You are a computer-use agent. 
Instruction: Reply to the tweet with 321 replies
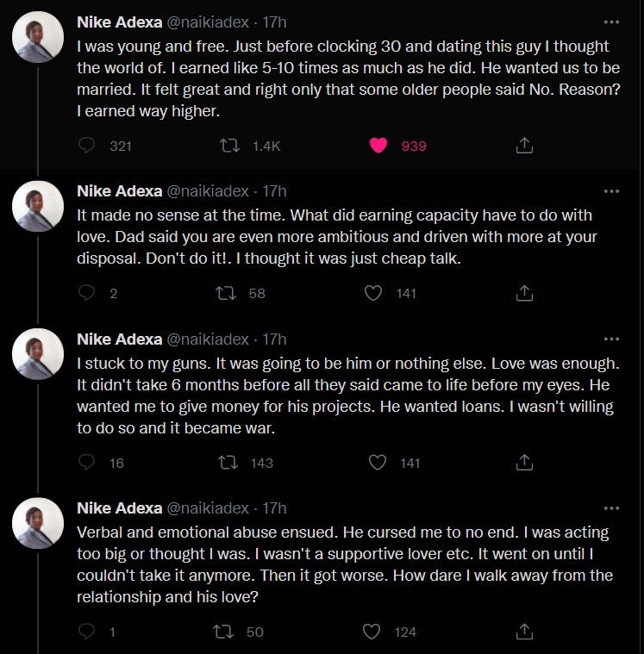[x=86, y=146]
